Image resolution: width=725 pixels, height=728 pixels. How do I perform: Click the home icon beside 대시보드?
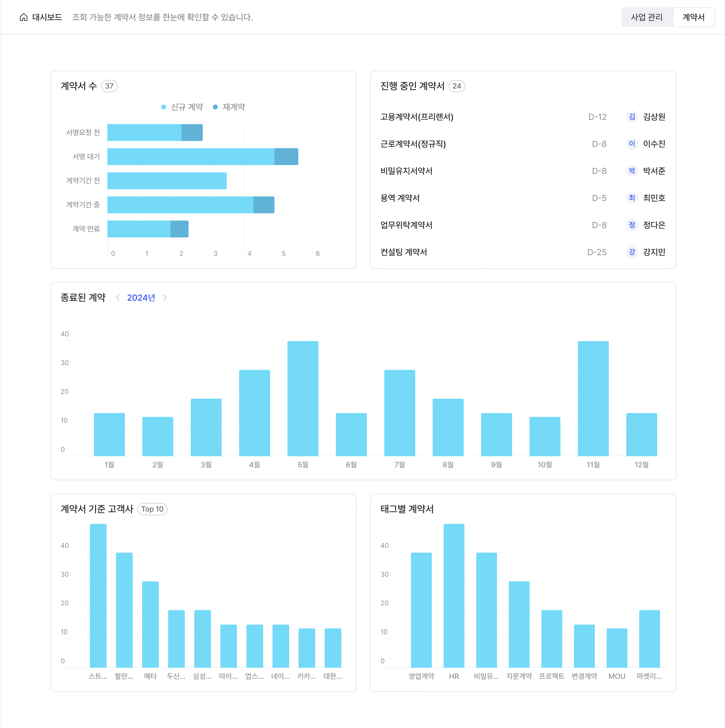[x=23, y=17]
